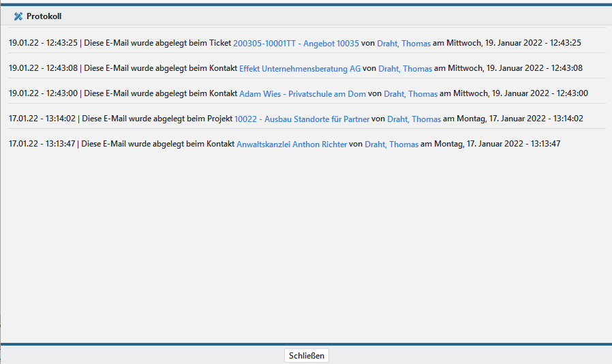This screenshot has height=364, width=612.
Task: Select the 17.01.22 - 13:14:02 timestamp at row start
Action: pyautogui.click(x=43, y=119)
